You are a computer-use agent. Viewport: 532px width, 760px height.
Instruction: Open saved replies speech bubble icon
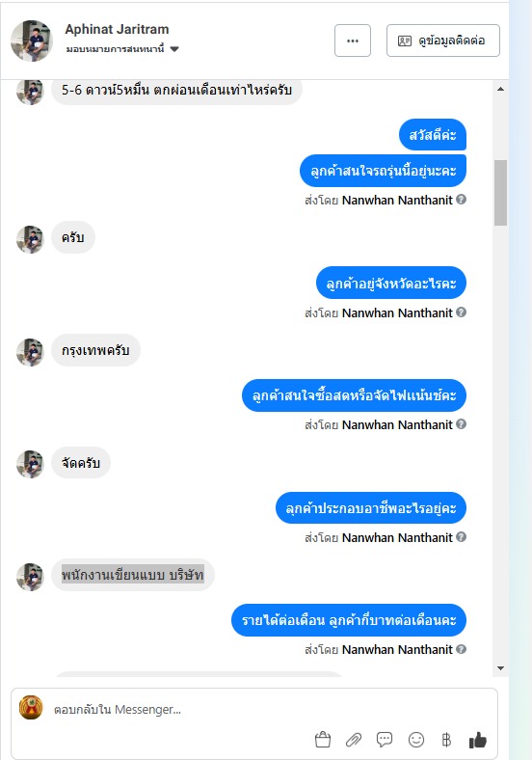pos(385,740)
